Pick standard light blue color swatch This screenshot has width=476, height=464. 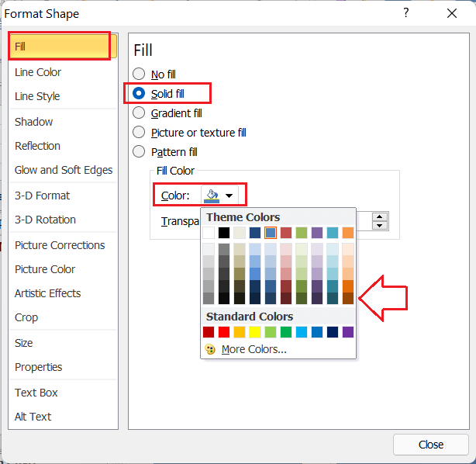(x=302, y=332)
